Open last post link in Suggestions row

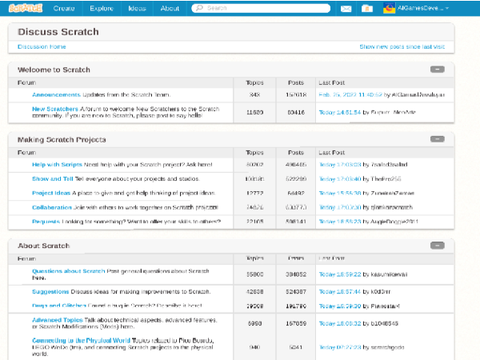tap(340, 292)
